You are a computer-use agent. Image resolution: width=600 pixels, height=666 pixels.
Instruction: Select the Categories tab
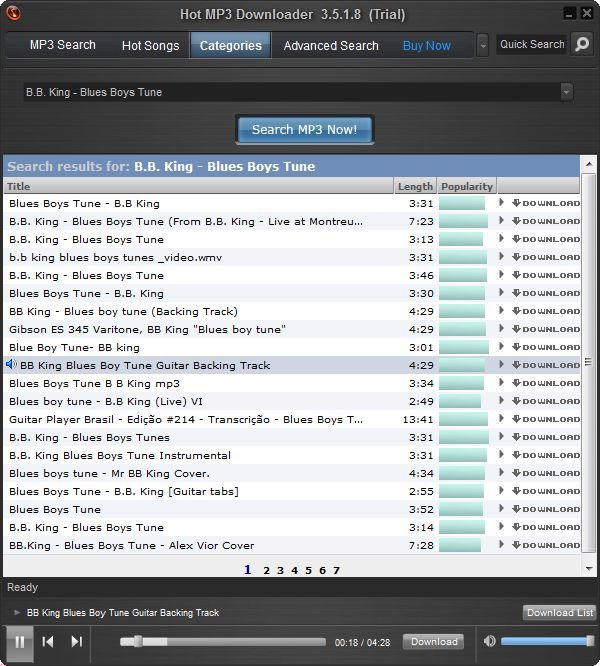231,45
